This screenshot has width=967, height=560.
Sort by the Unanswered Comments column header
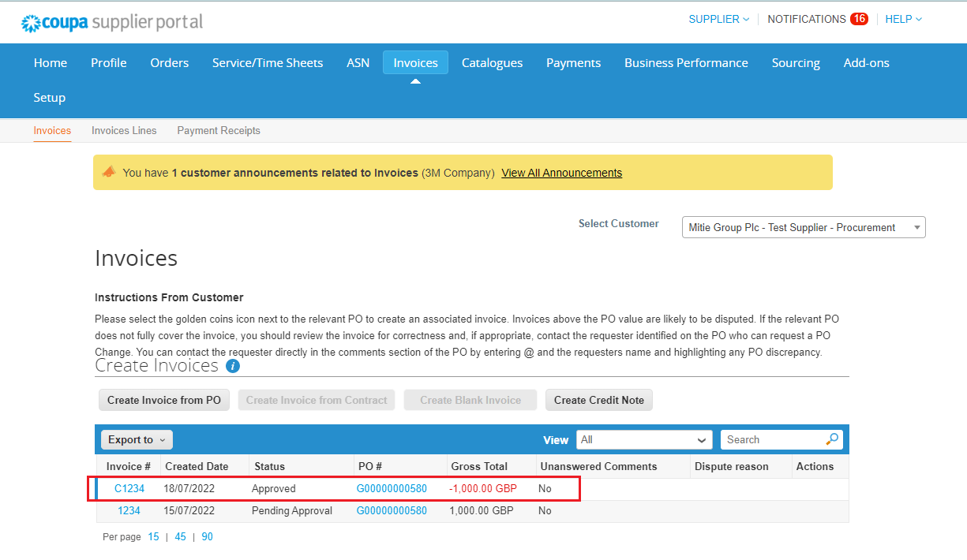[599, 466]
